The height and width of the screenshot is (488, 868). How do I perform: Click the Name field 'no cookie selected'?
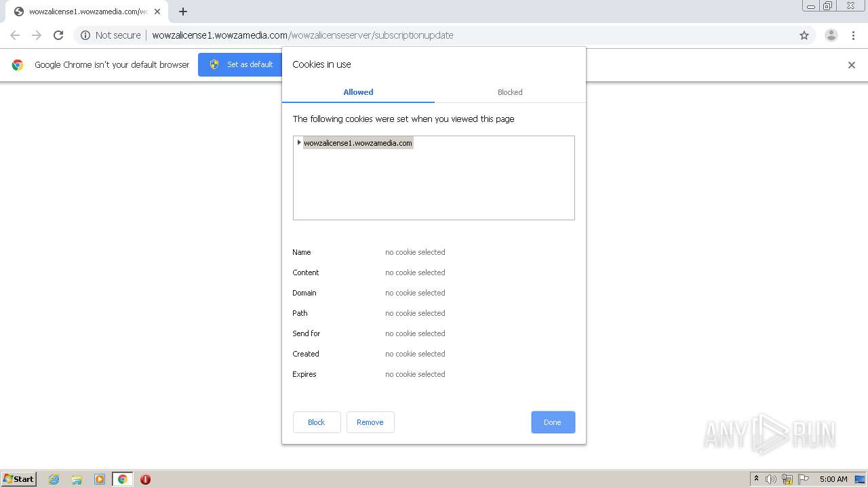click(x=415, y=252)
